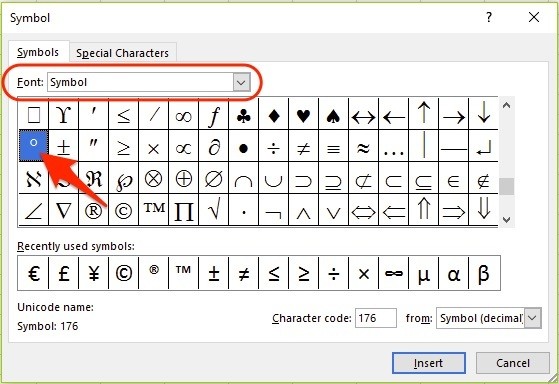Pick the logical not ¬ symbol
The height and width of the screenshot is (384, 559).
[x=273, y=210]
